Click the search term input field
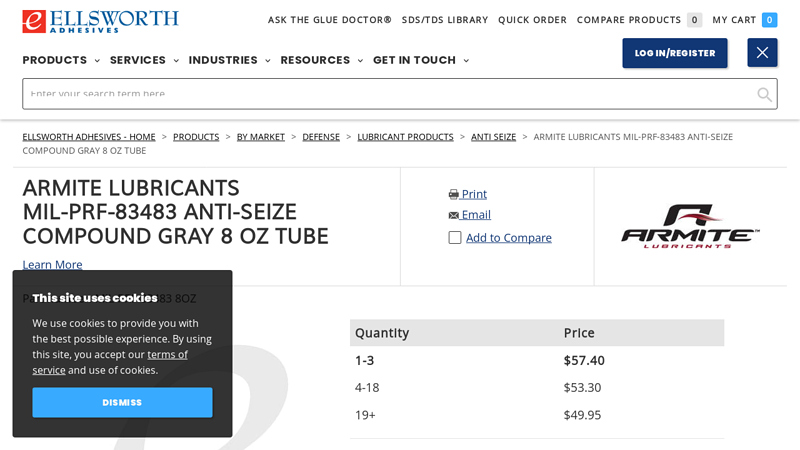This screenshot has width=800, height=450. (385, 94)
